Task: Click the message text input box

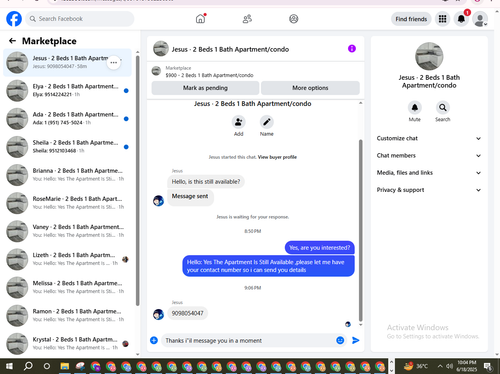Action: point(248,340)
